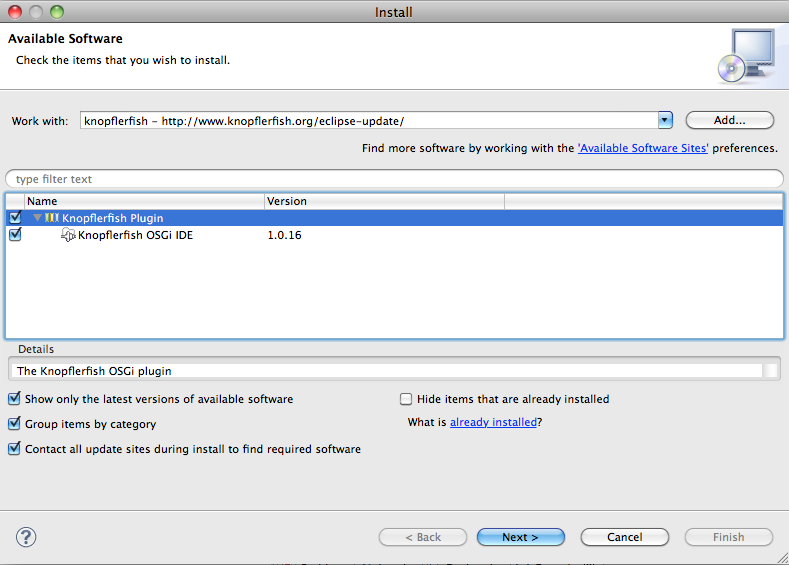The height and width of the screenshot is (565, 789).
Task: Click the Knopflerfish Plugin category icon
Action: point(52,218)
